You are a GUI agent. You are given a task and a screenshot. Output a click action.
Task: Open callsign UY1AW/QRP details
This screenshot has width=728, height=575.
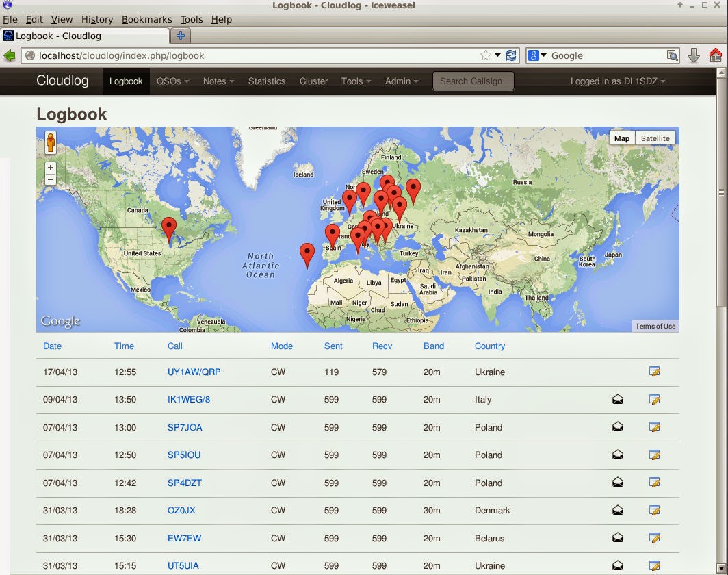click(194, 372)
